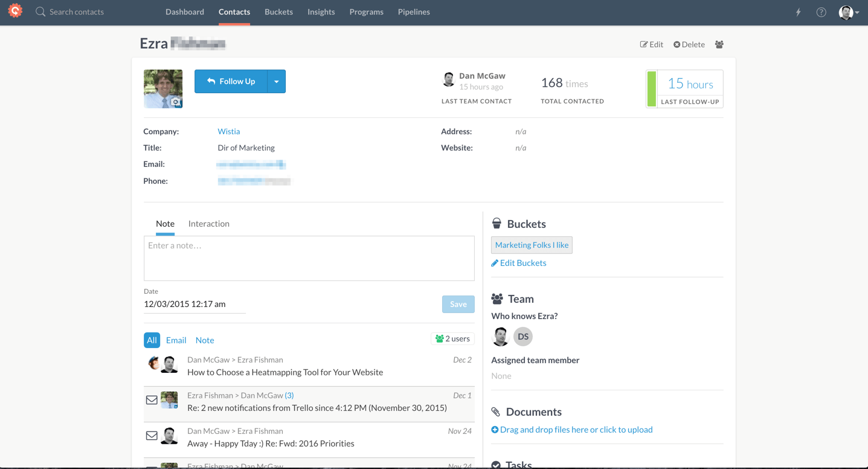Click Edit contact link
868x469 pixels.
(651, 44)
